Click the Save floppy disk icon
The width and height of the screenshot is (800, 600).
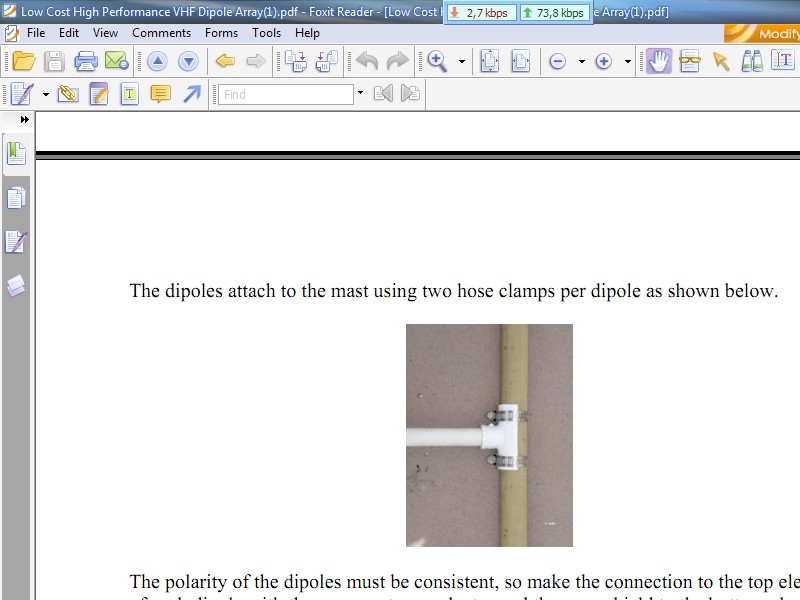pos(54,61)
